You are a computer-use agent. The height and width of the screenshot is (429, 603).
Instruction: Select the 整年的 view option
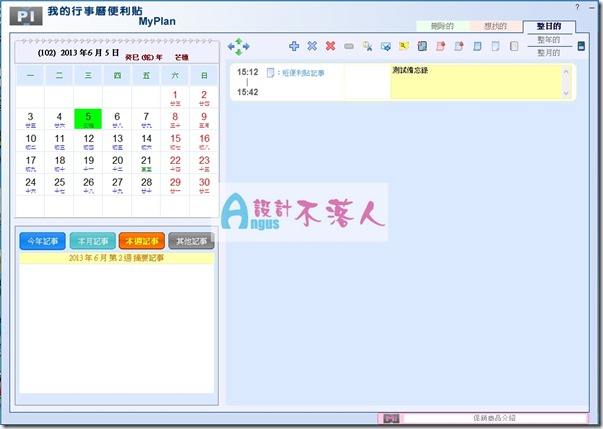(x=549, y=40)
